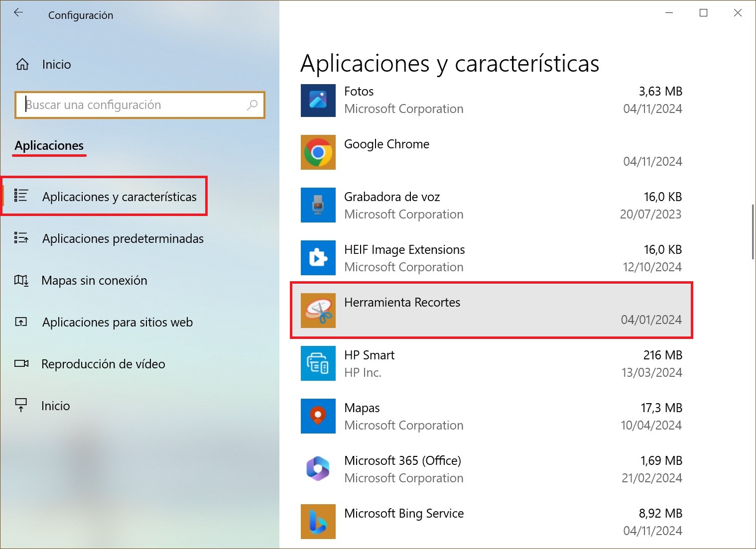Click HP Smart size 216 MB
The width and height of the screenshot is (756, 549).
coord(662,355)
